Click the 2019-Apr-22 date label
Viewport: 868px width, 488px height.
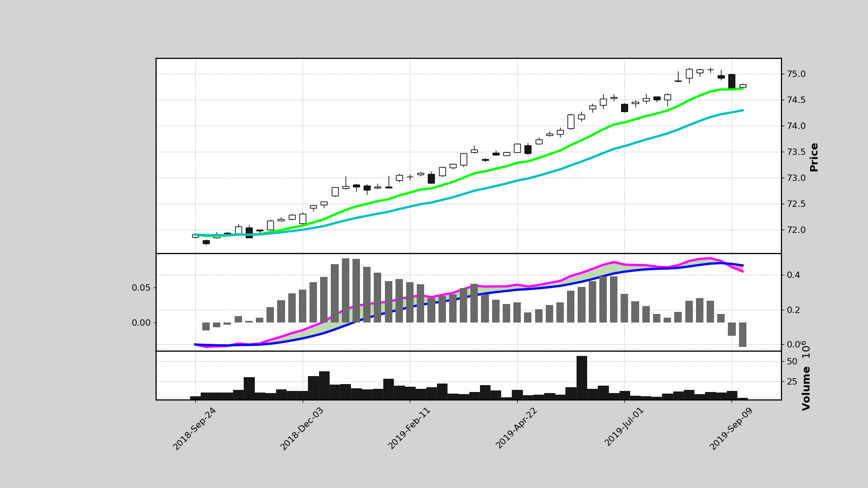[x=517, y=429]
